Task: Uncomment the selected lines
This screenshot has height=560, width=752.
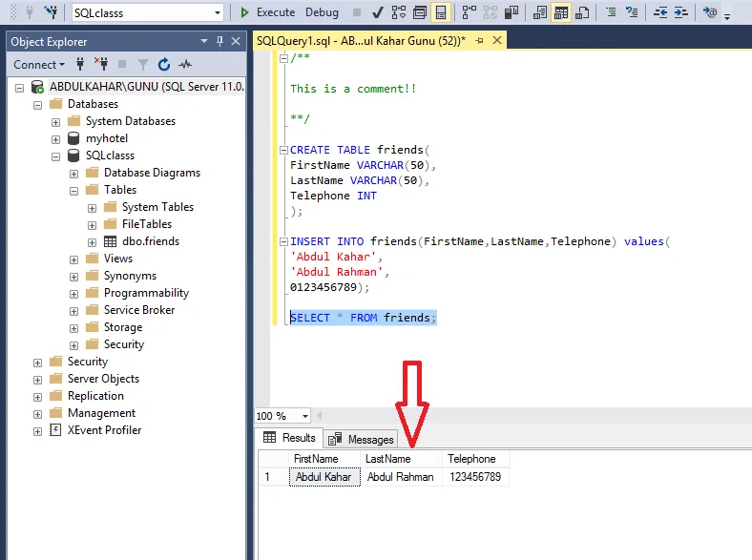Action: click(632, 12)
